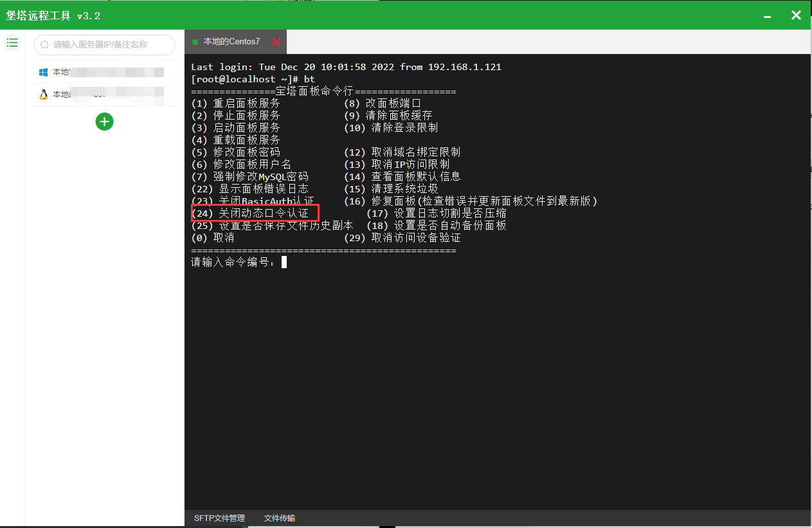
Task: Click terminal text (6) 修改面板用户名
Action: pos(242,165)
